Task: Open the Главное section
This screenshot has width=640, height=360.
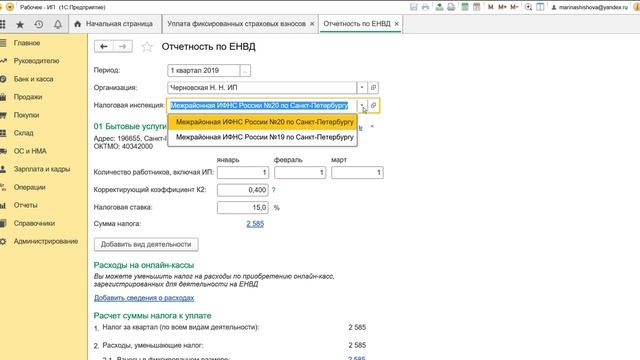Action: (27, 43)
